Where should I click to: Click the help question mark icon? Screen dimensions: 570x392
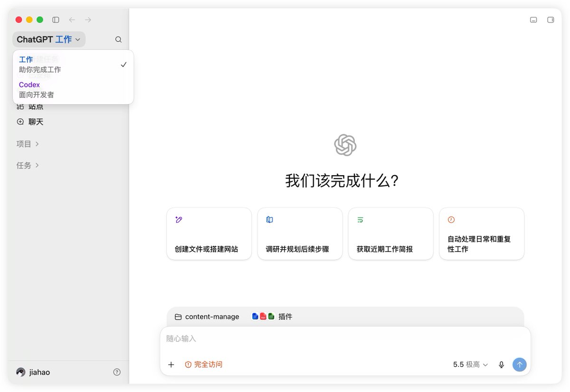point(117,372)
